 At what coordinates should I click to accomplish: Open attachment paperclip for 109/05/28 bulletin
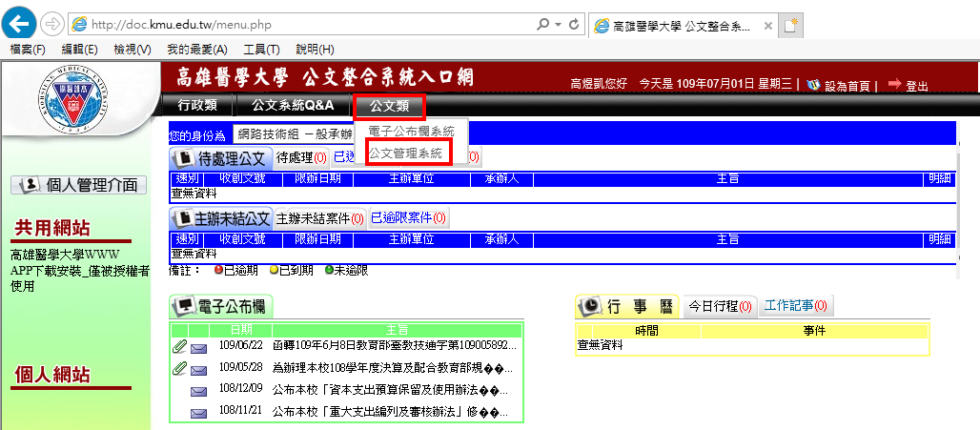[179, 368]
